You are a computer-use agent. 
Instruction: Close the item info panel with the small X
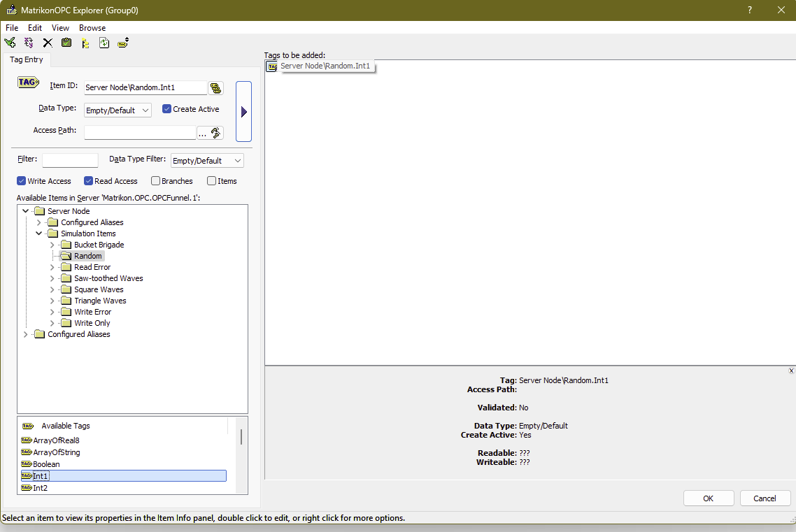pos(791,371)
